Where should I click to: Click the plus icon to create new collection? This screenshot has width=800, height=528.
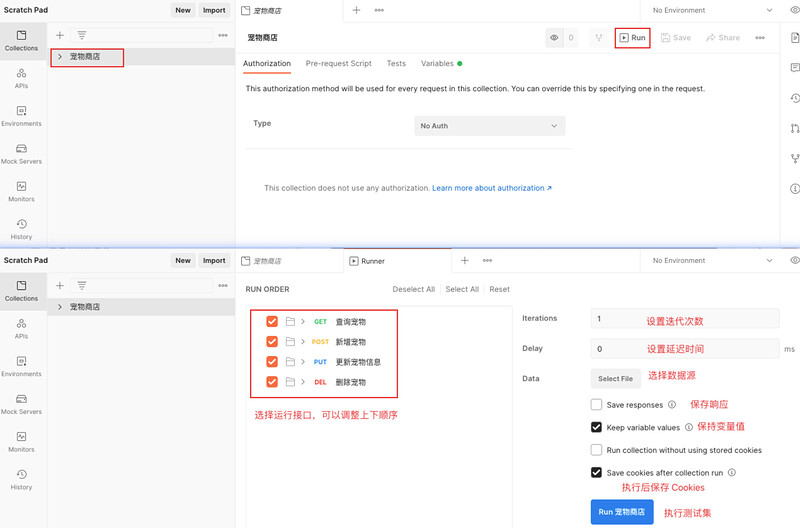[x=60, y=35]
